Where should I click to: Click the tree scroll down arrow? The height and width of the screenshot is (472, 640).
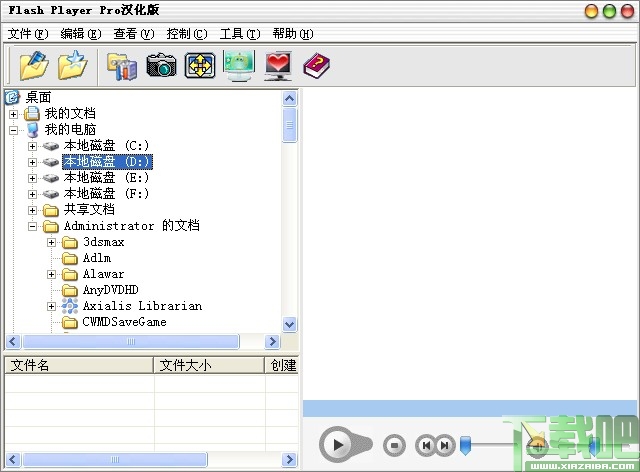289,324
